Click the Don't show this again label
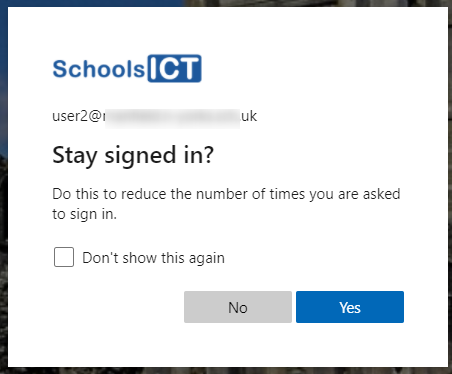The width and height of the screenshot is (452, 374). coord(153,258)
